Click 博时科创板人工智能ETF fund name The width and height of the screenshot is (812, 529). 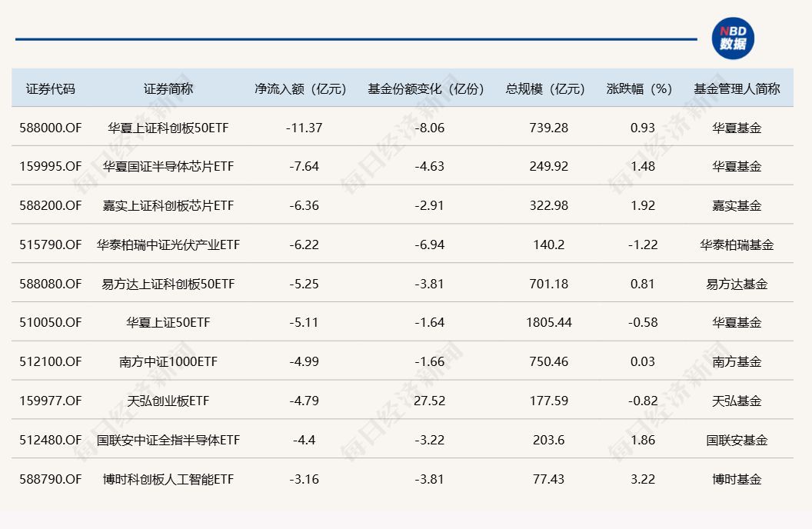coord(168,480)
